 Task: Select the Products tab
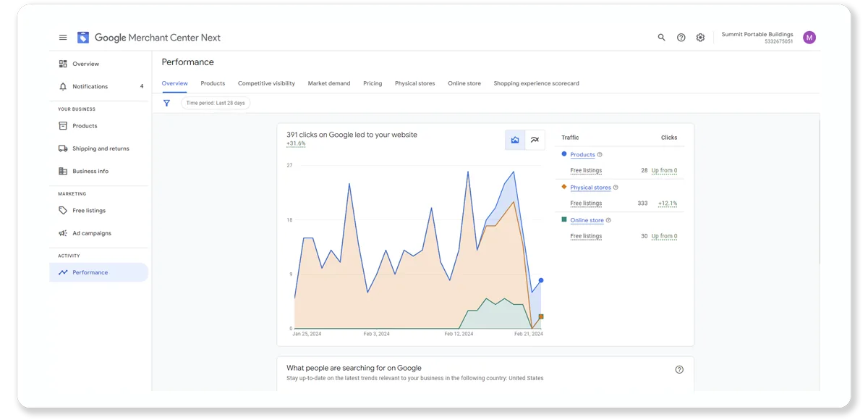tap(213, 83)
